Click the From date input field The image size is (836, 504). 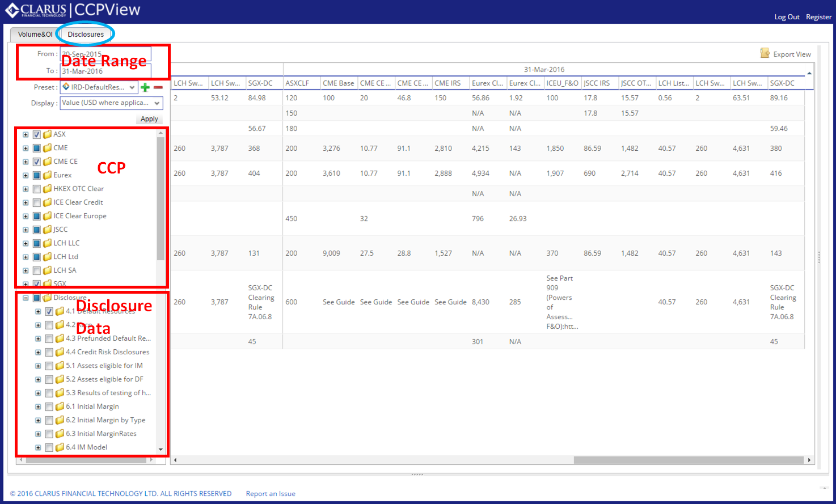coord(105,54)
